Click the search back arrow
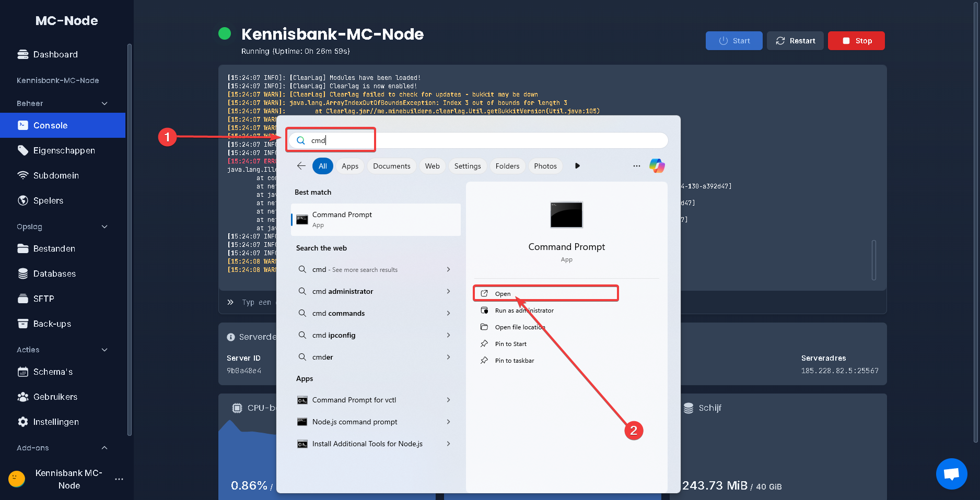 click(301, 166)
